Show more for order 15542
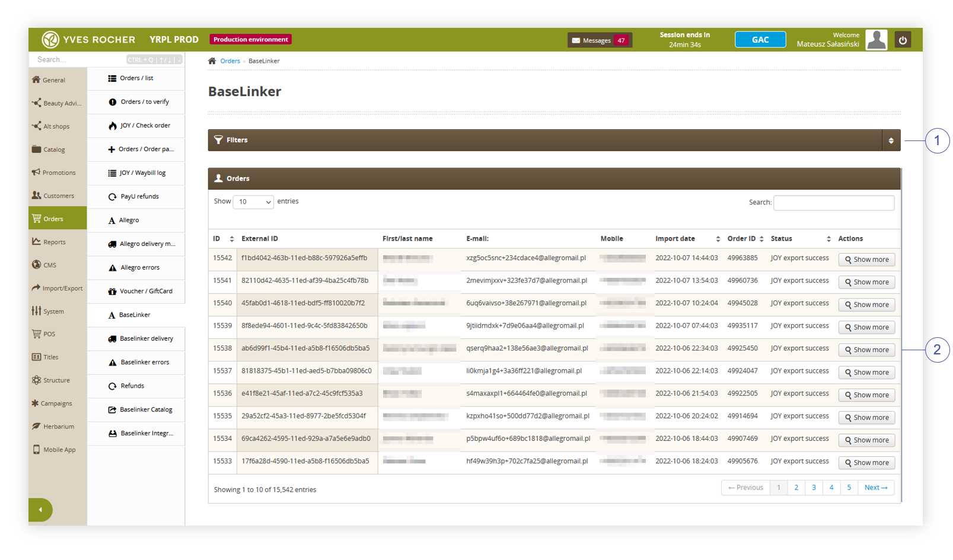The image size is (953, 560). (866, 260)
